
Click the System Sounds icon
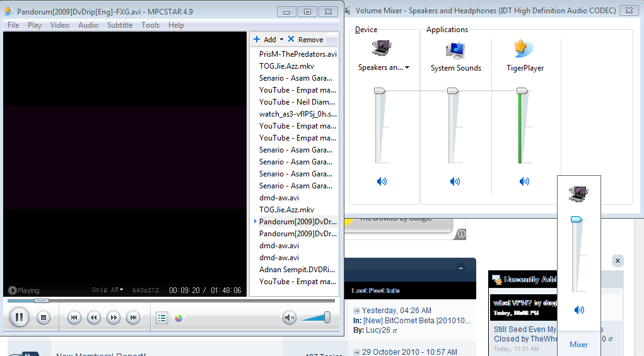click(455, 50)
